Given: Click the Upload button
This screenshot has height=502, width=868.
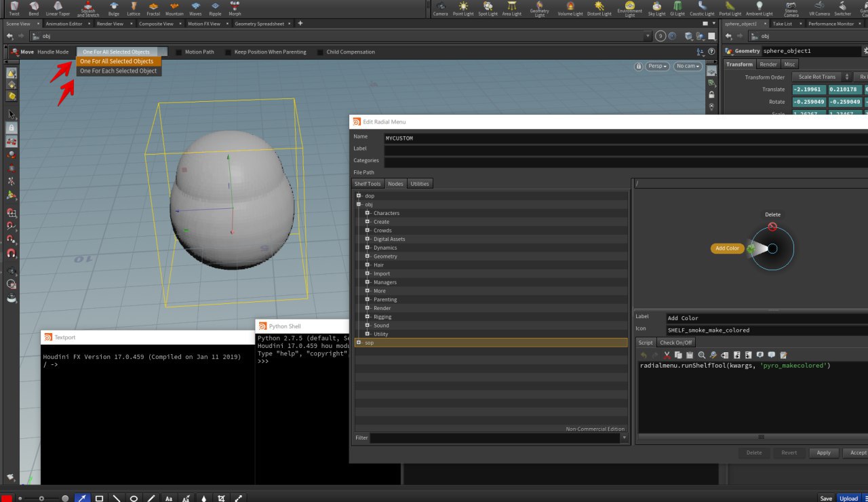Looking at the screenshot, I should [848, 498].
